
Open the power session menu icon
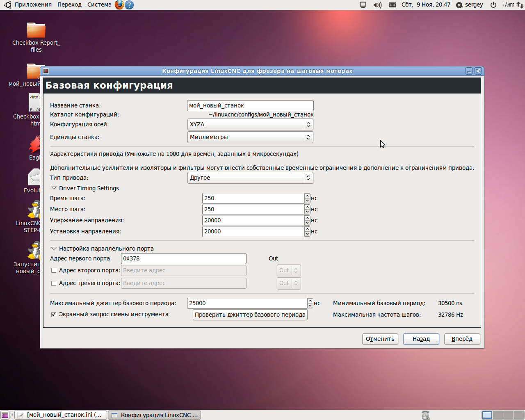click(x=493, y=5)
